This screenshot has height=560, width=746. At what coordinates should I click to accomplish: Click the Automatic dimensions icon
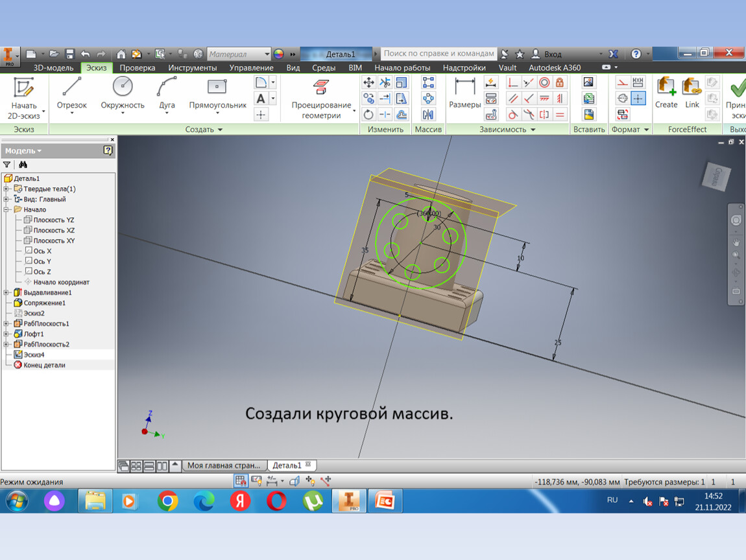pyautogui.click(x=491, y=83)
